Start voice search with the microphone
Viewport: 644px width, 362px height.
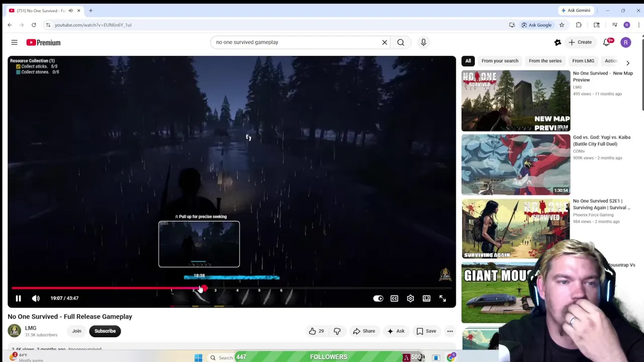tap(423, 42)
